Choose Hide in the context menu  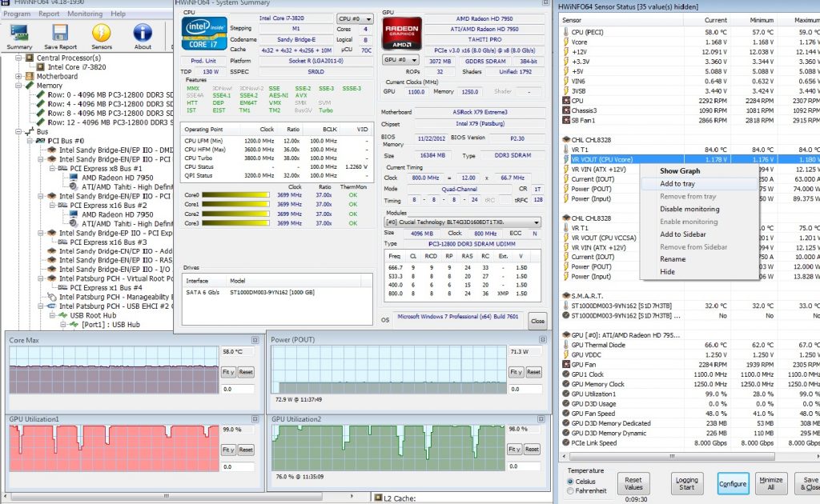pyautogui.click(x=700, y=271)
